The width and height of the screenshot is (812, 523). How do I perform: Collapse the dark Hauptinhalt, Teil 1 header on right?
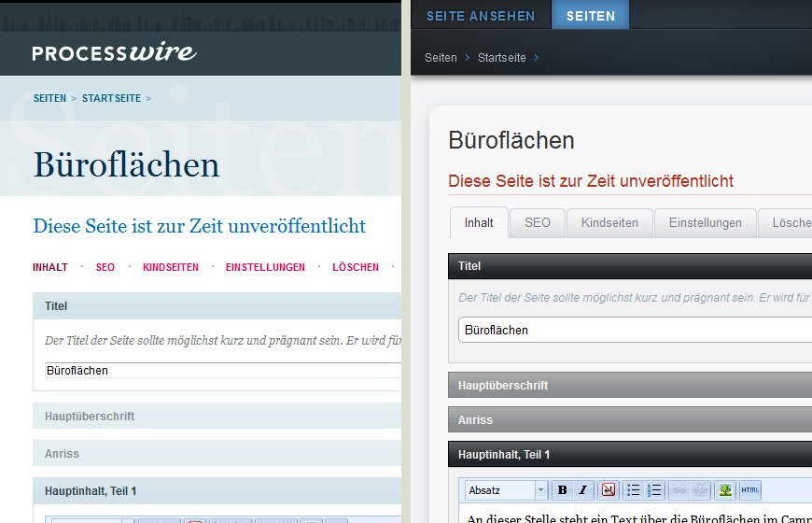pyautogui.click(x=630, y=455)
